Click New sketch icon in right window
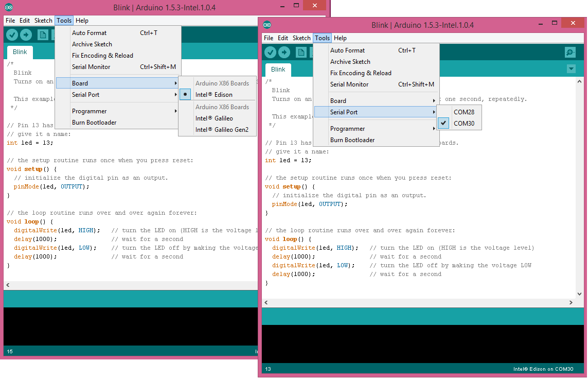Image resolution: width=588 pixels, height=379 pixels. click(x=301, y=52)
